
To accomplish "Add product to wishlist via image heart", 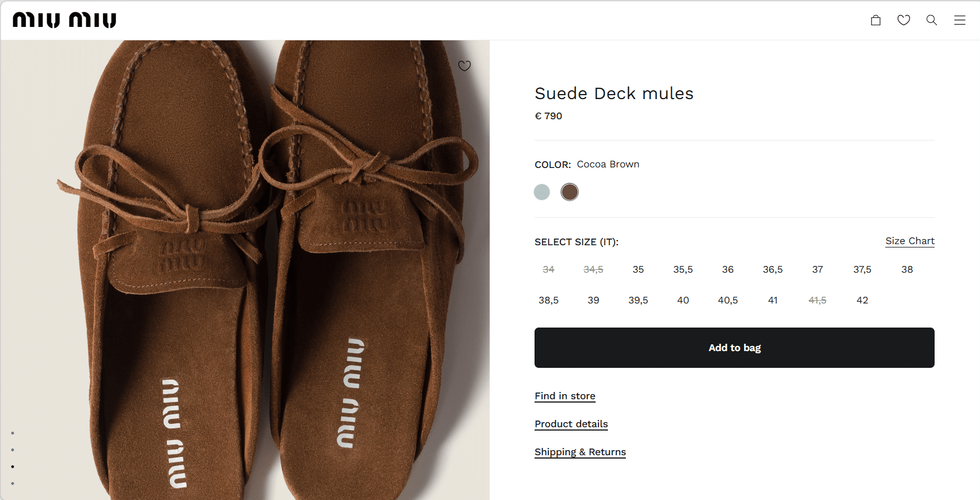I will [x=465, y=66].
